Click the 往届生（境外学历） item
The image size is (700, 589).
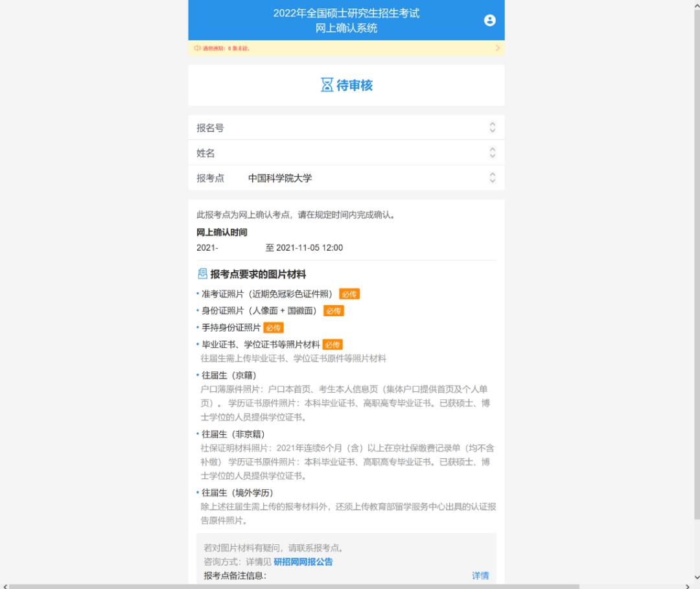(237, 492)
